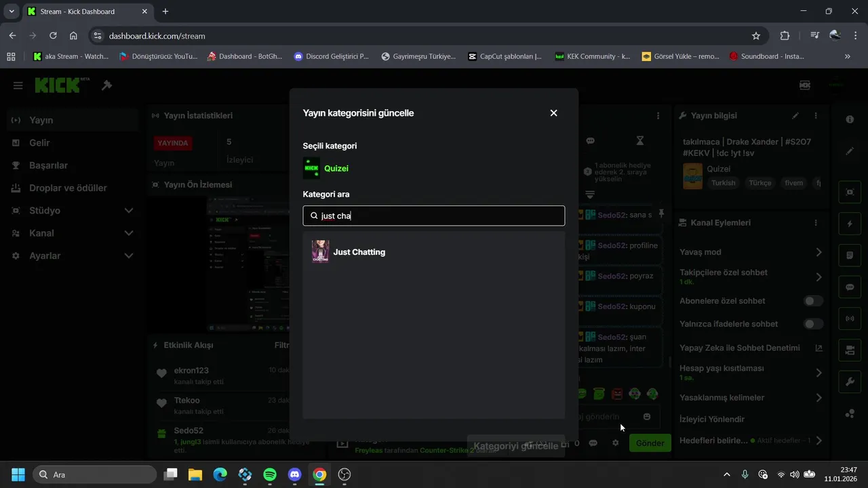
Task: Open Gelir in the sidebar
Action: click(73, 143)
